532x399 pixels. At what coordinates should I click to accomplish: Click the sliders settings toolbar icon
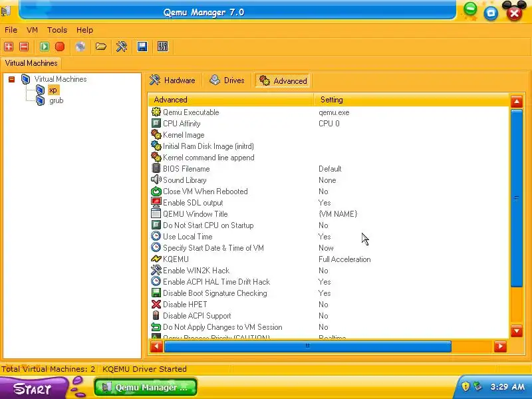click(162, 47)
